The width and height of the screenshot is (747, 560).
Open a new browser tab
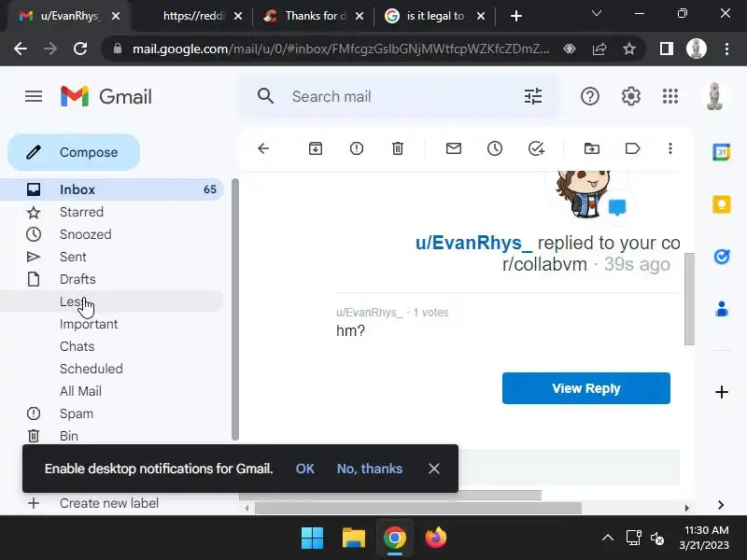click(516, 16)
